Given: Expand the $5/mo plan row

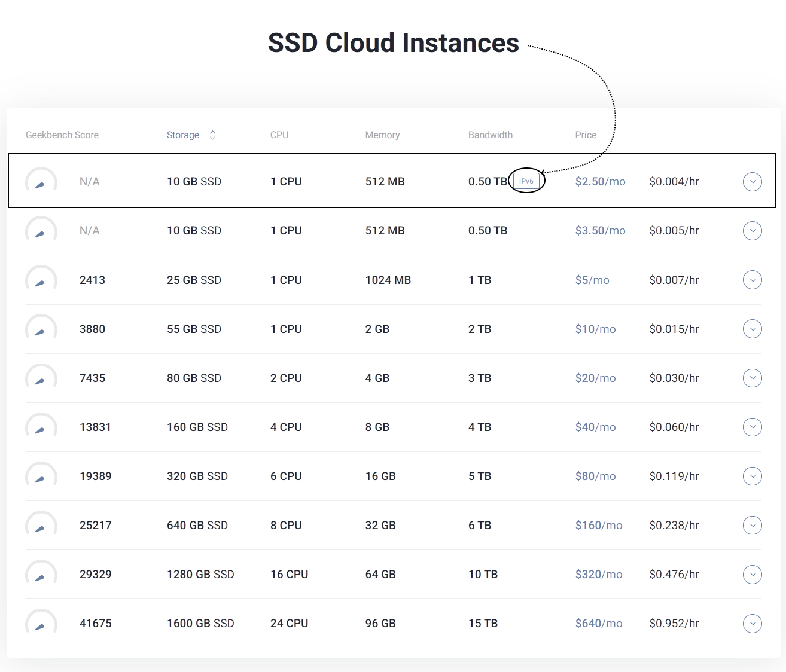Looking at the screenshot, I should 752,280.
